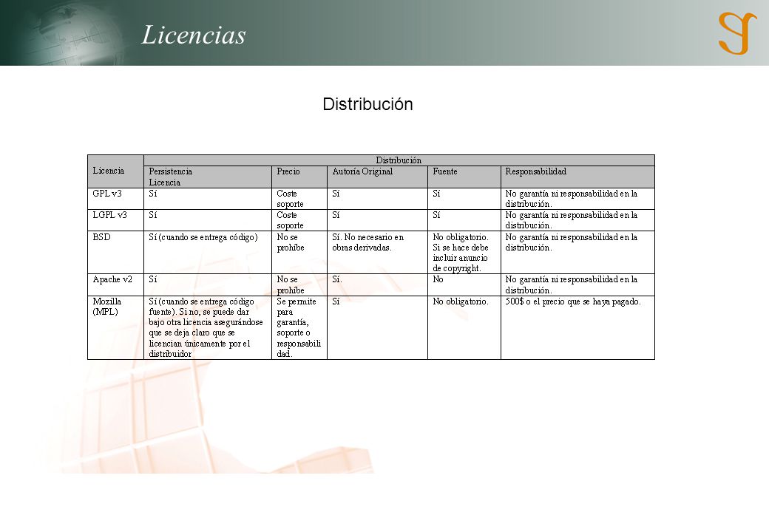Select the 'Mozilla (MPL)' row label
Viewport: 769px width, 532px height.
coord(107,307)
